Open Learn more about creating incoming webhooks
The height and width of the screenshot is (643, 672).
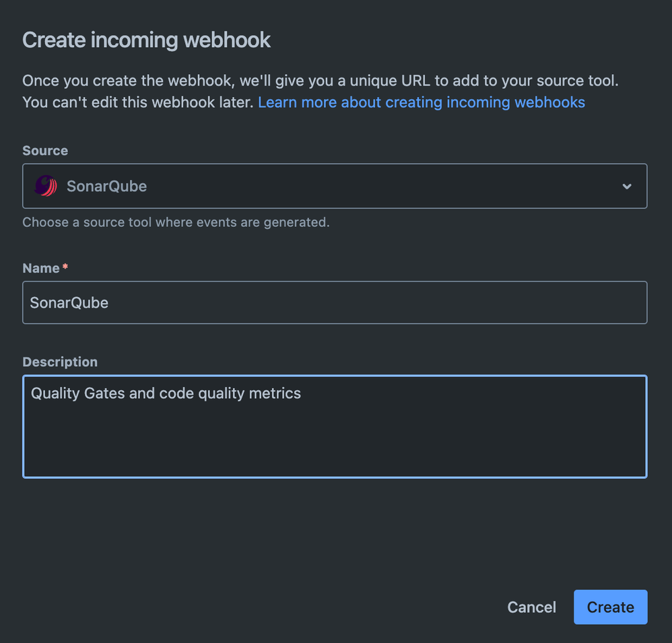[422, 102]
